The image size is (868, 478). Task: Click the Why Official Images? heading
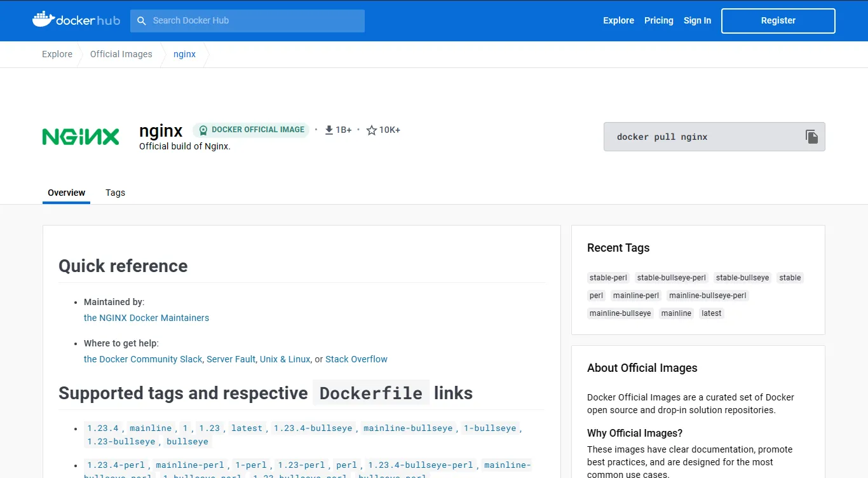[x=635, y=433]
